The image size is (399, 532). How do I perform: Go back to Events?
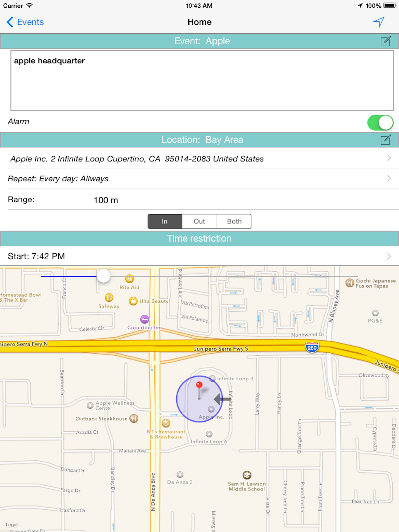25,22
